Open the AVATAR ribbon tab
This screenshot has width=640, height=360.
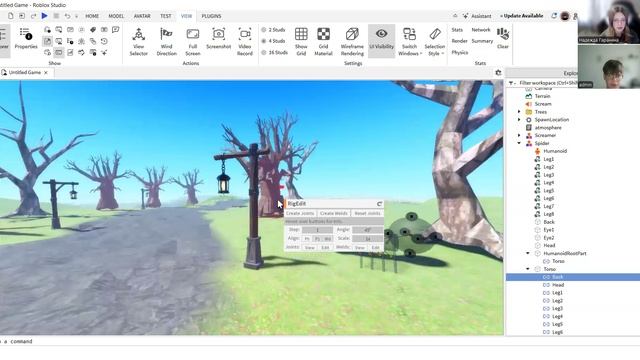(x=142, y=16)
